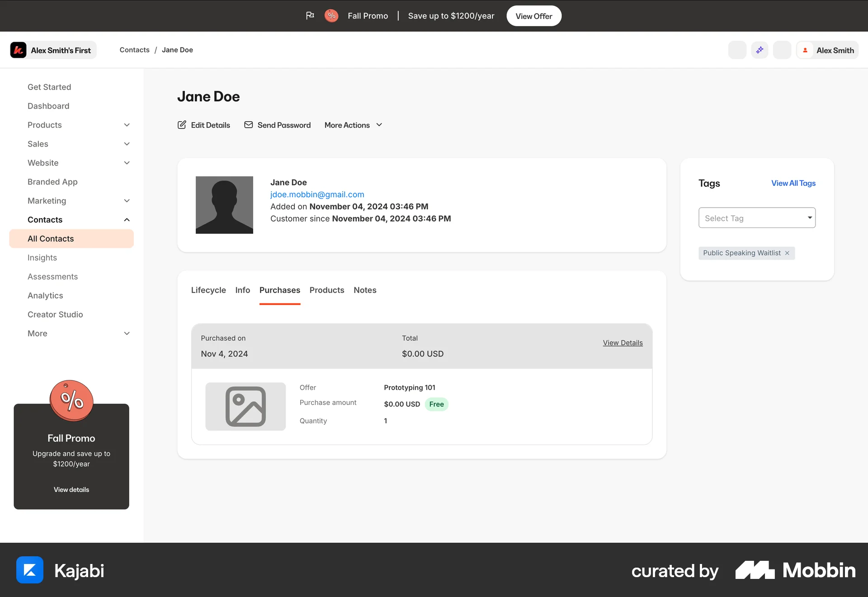Screen dimensions: 868x597
Task: Click jdoe.mobbin@gmail.com email link
Action: pos(317,194)
